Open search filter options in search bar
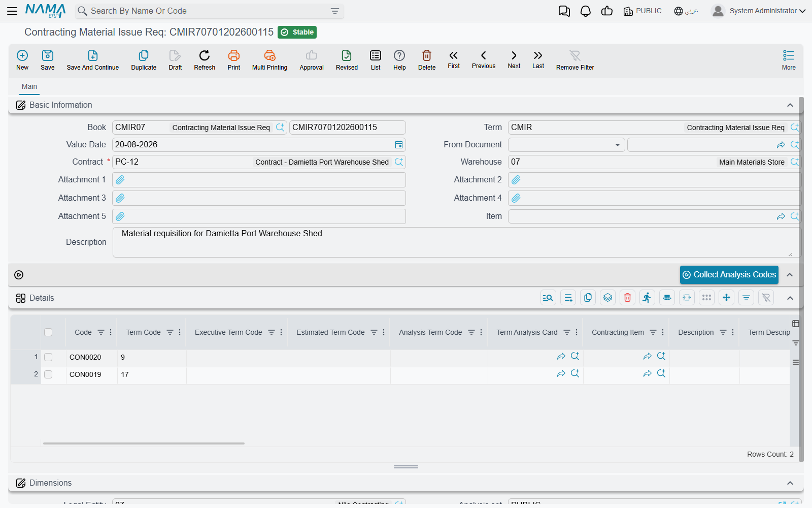The height and width of the screenshot is (508, 812). point(335,11)
